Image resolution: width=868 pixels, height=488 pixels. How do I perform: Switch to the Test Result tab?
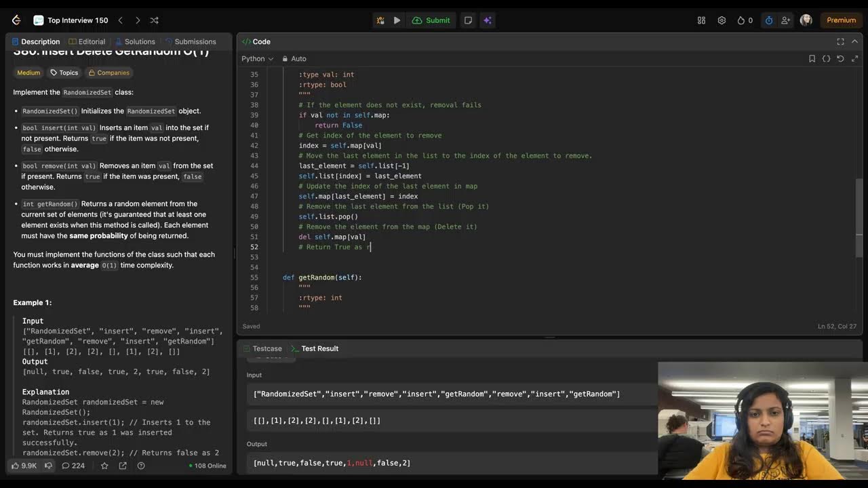pos(315,348)
